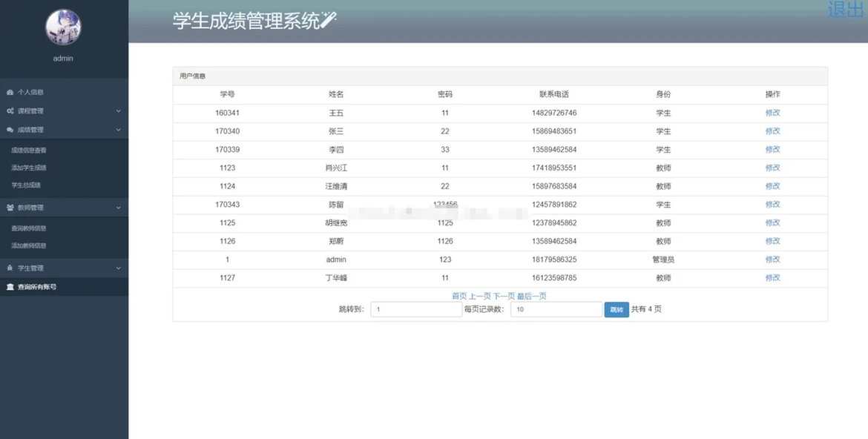Select phone number 16123598785
The height and width of the screenshot is (439, 868).
click(x=554, y=278)
